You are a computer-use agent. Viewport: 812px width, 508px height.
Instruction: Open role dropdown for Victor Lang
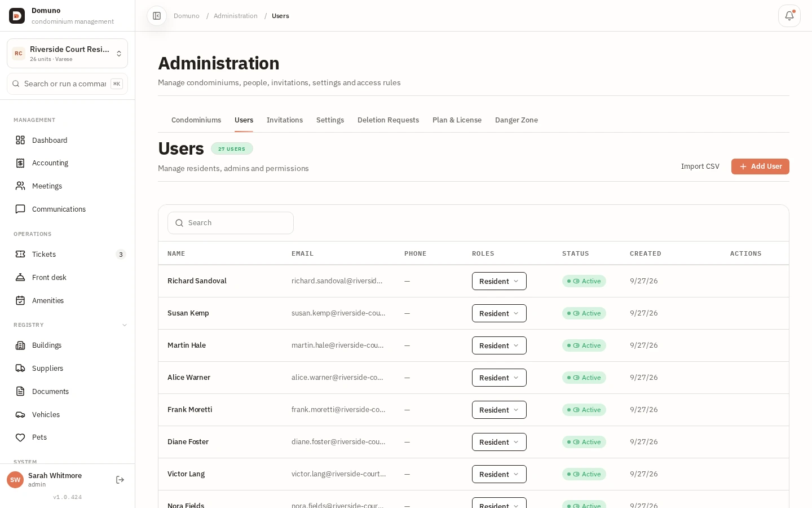pyautogui.click(x=499, y=474)
